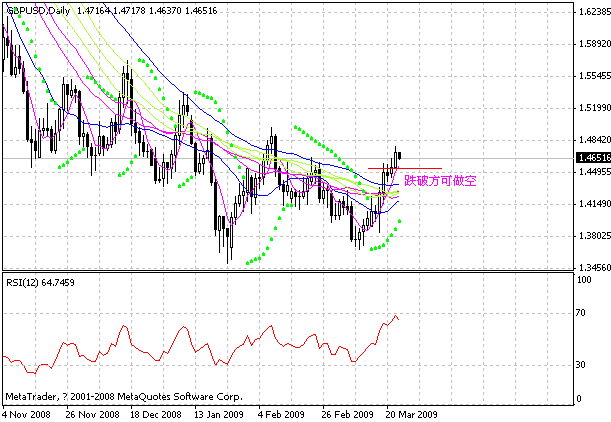Click the latest RSI peak near 70
Viewport: 611px width, 422px height.
click(x=396, y=316)
